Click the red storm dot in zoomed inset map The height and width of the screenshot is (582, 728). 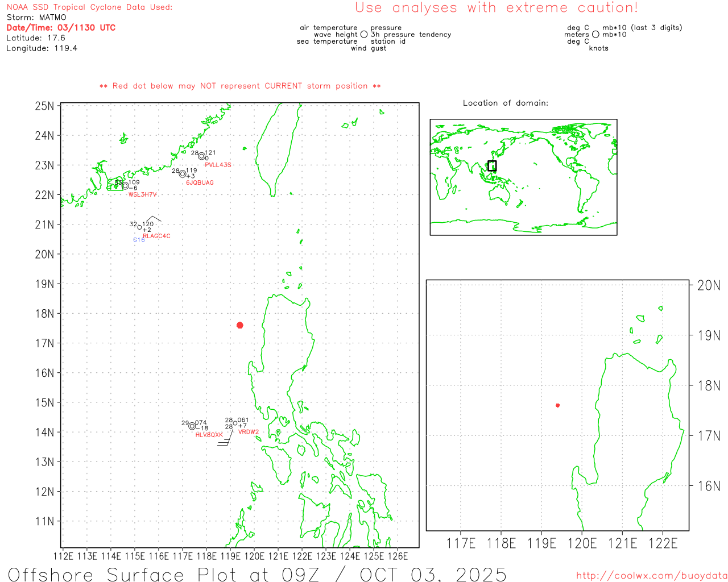[x=557, y=405]
